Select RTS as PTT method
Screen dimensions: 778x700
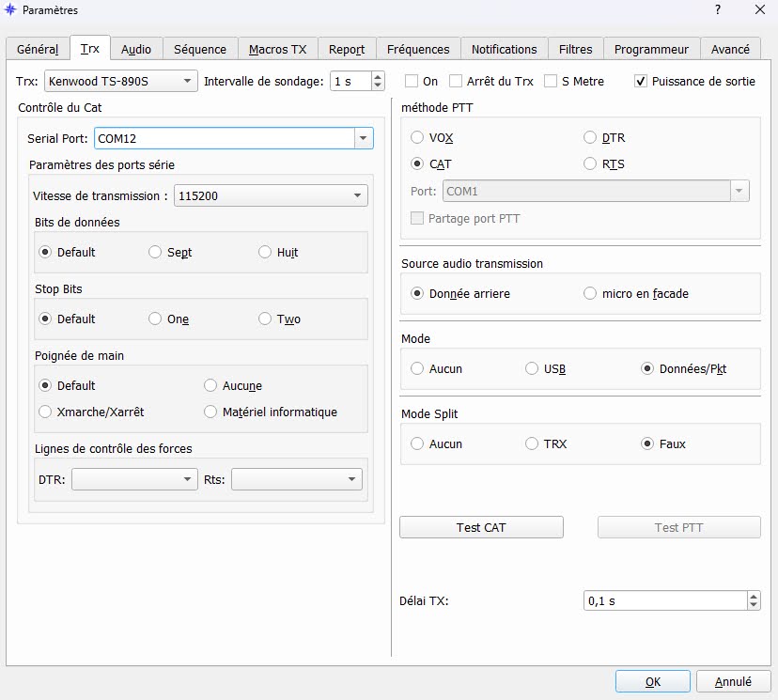tap(589, 163)
